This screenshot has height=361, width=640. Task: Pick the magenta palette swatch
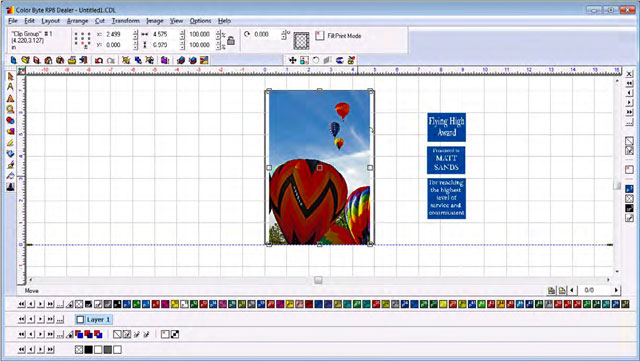point(165,304)
